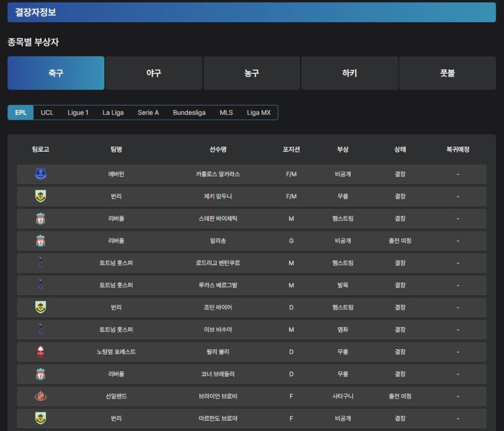
Task: Click the 선수명 column header
Action: pos(218,149)
